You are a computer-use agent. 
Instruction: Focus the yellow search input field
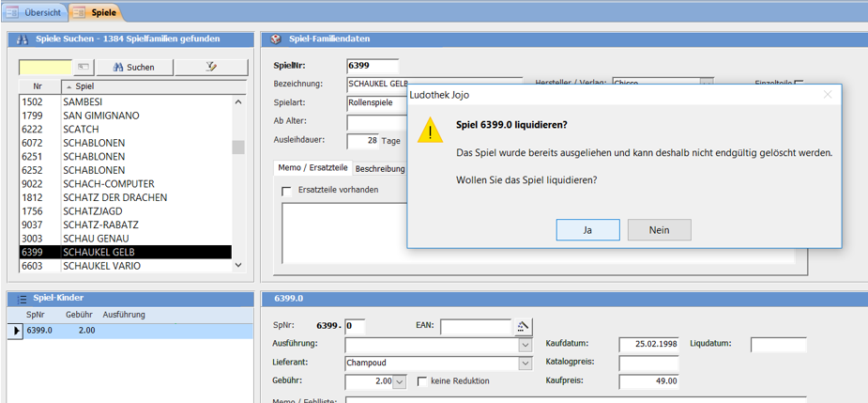pyautogui.click(x=45, y=67)
